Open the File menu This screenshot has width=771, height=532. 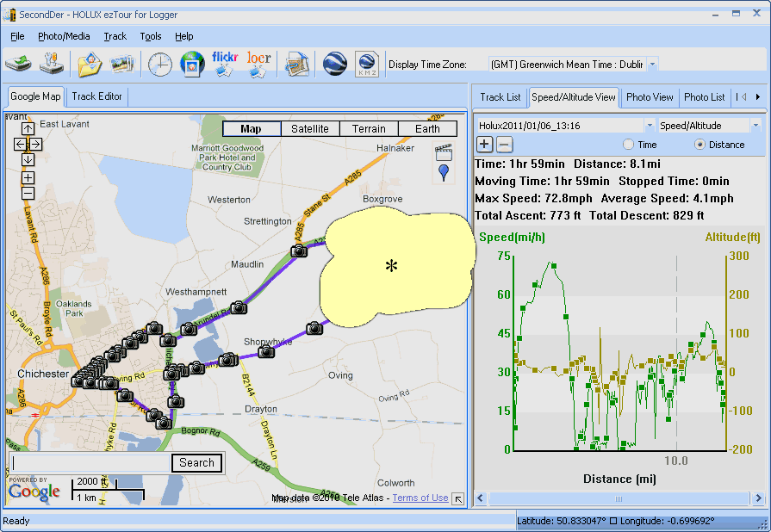click(17, 36)
